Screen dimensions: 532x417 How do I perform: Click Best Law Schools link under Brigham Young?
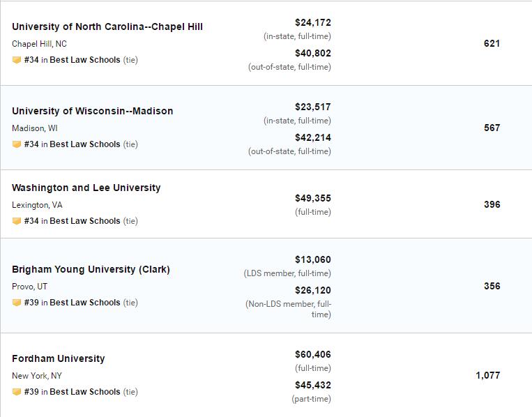[x=85, y=303]
